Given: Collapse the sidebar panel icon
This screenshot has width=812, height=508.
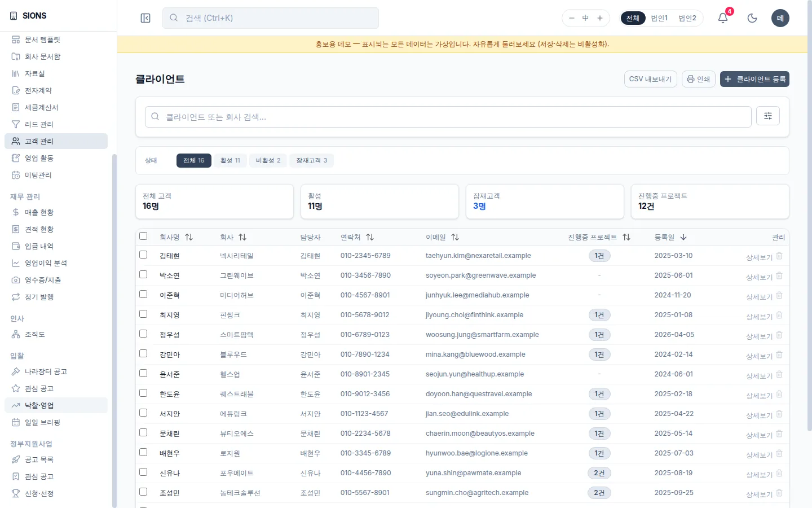Looking at the screenshot, I should (145, 18).
